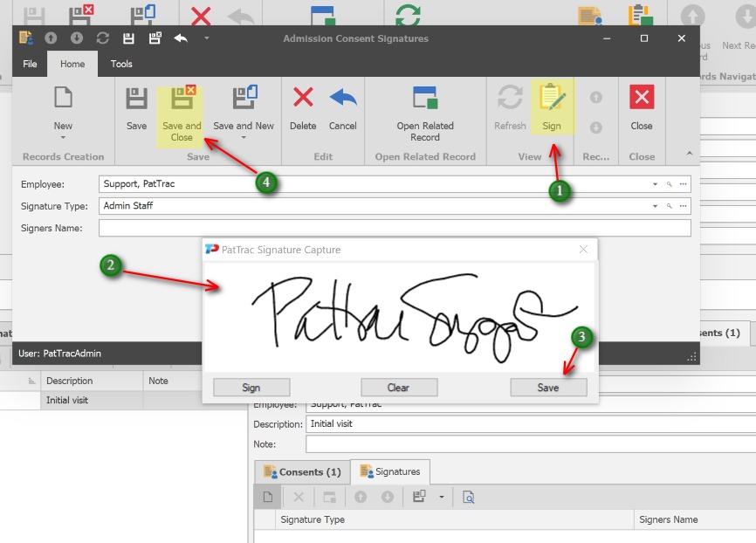
Task: Open the Employee field dropdown
Action: tap(655, 184)
